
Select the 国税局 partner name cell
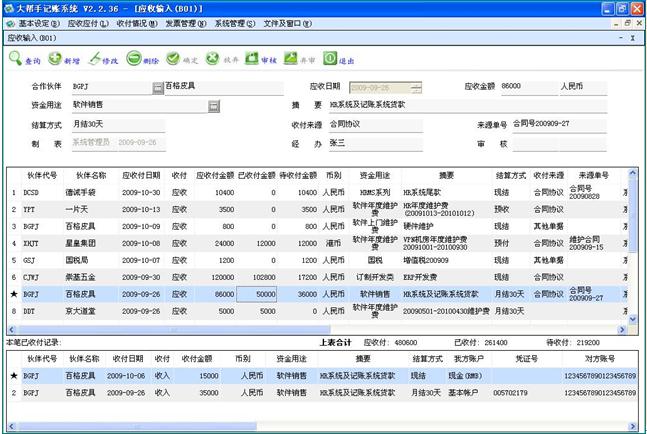coord(90,260)
